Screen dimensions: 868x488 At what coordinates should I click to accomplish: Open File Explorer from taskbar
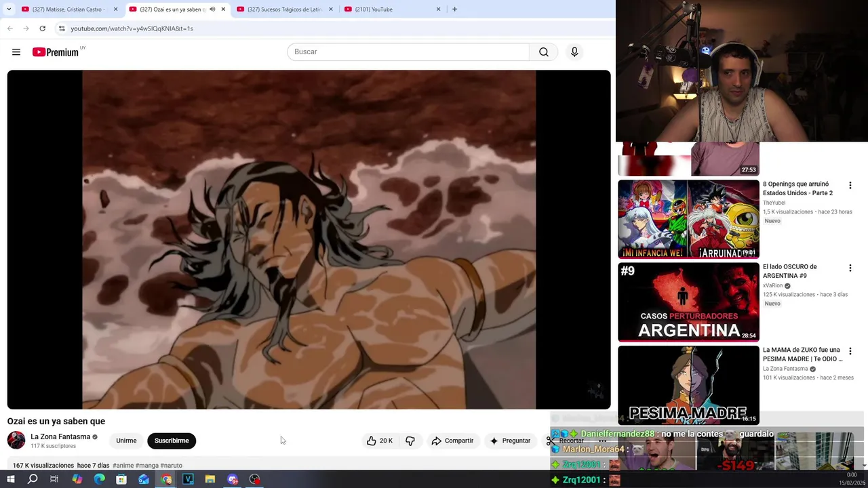tap(210, 479)
